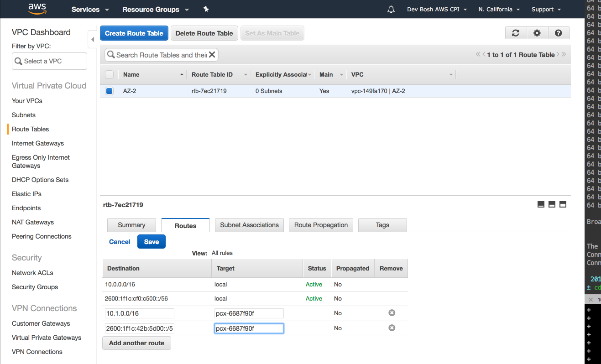Click rtb-7ec21719 cell in the table
The width and height of the screenshot is (601, 364).
tap(209, 91)
